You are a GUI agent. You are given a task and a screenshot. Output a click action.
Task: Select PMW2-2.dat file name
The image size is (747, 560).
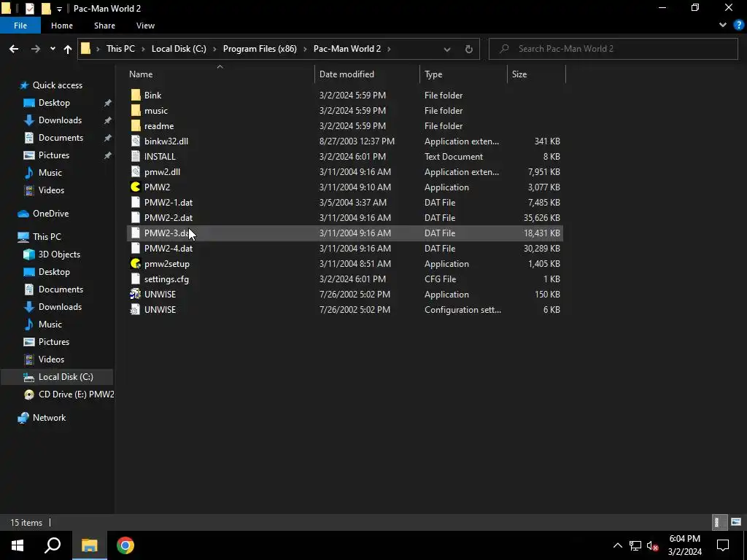tap(169, 217)
